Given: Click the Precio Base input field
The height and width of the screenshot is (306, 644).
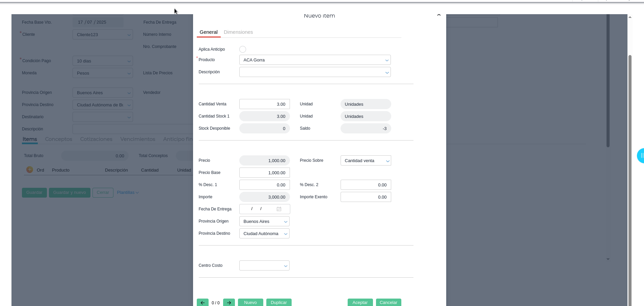Looking at the screenshot, I should point(264,173).
